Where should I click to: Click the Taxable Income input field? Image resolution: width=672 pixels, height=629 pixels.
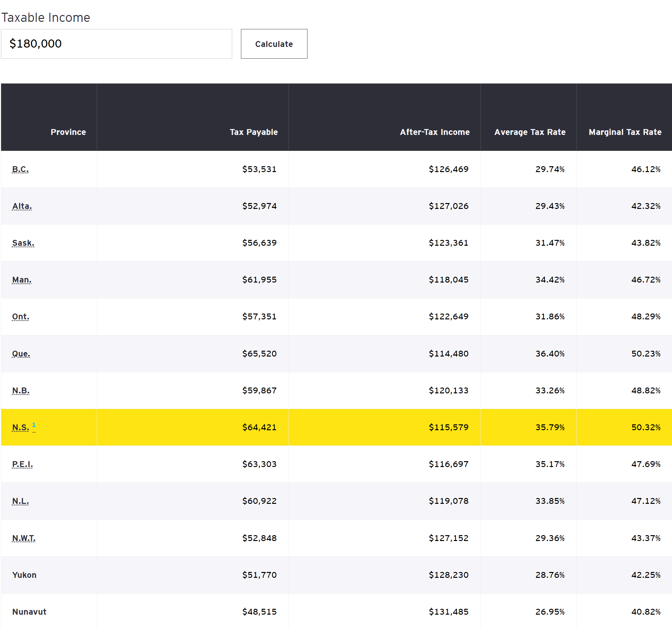click(116, 44)
